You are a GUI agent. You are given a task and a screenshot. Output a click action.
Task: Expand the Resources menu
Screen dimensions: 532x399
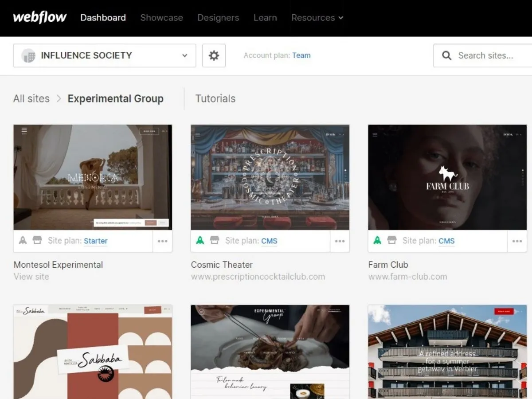click(317, 18)
